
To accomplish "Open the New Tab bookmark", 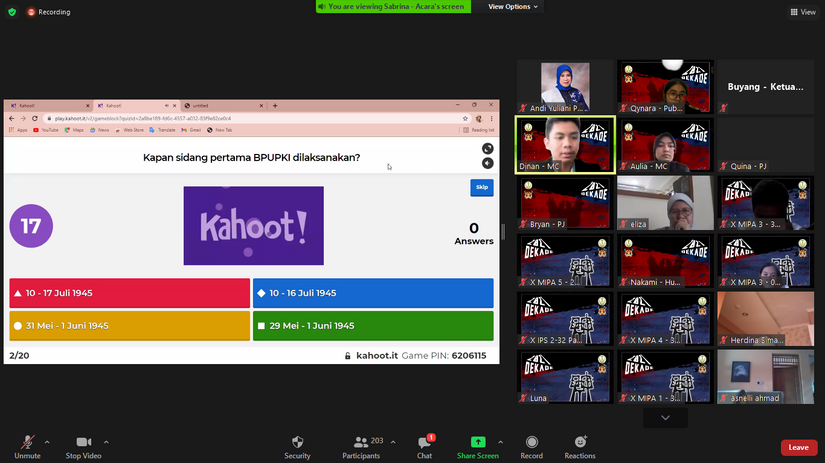I will (x=219, y=130).
